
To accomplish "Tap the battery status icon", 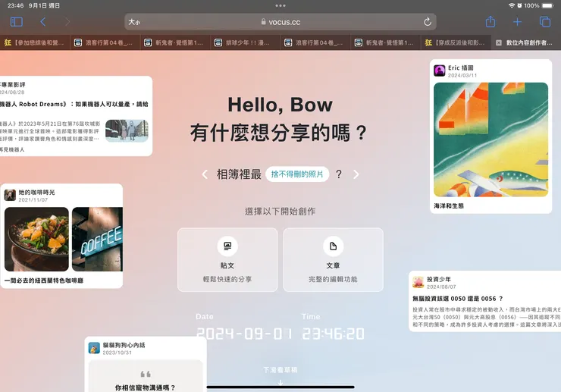I will 548,5.
